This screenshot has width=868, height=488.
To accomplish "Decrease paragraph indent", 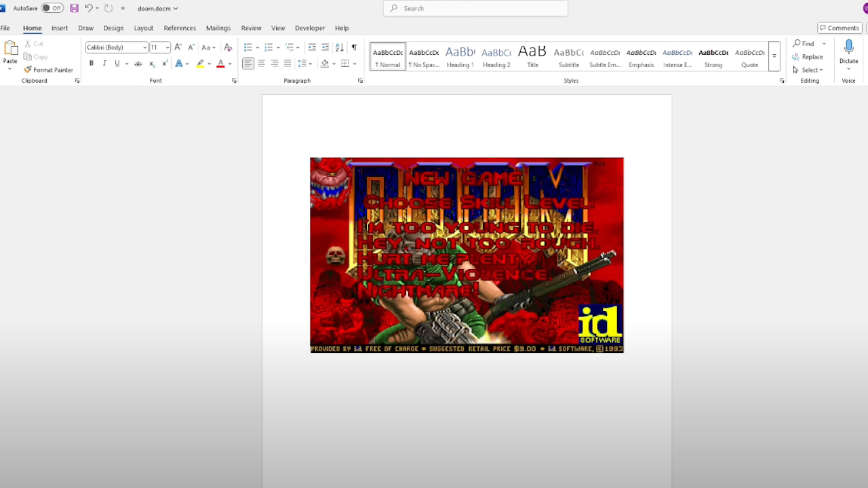I will click(312, 47).
